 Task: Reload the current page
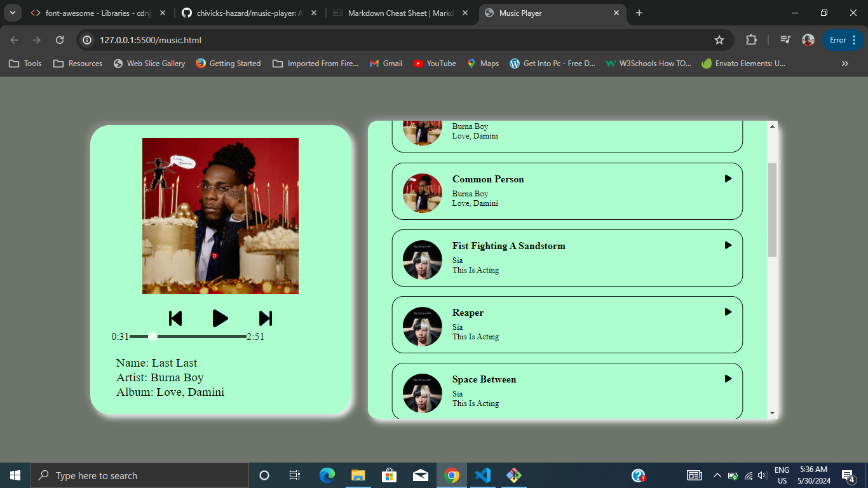(60, 40)
